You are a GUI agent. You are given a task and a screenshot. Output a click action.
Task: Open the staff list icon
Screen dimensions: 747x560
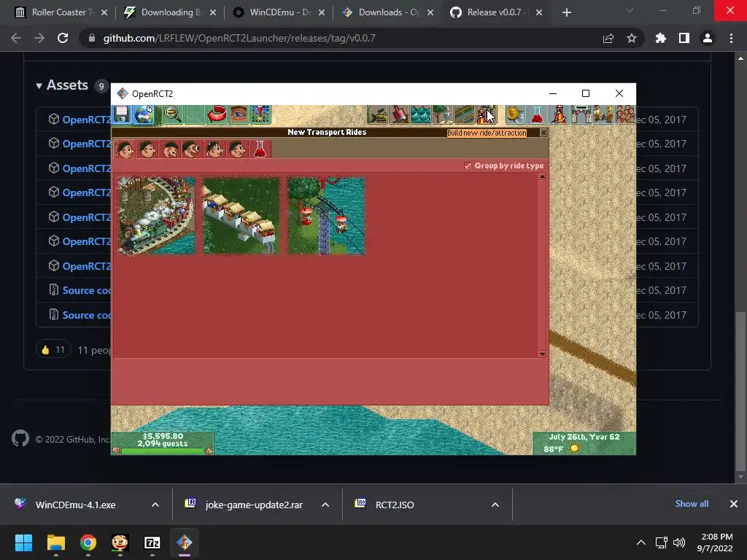pyautogui.click(x=603, y=114)
